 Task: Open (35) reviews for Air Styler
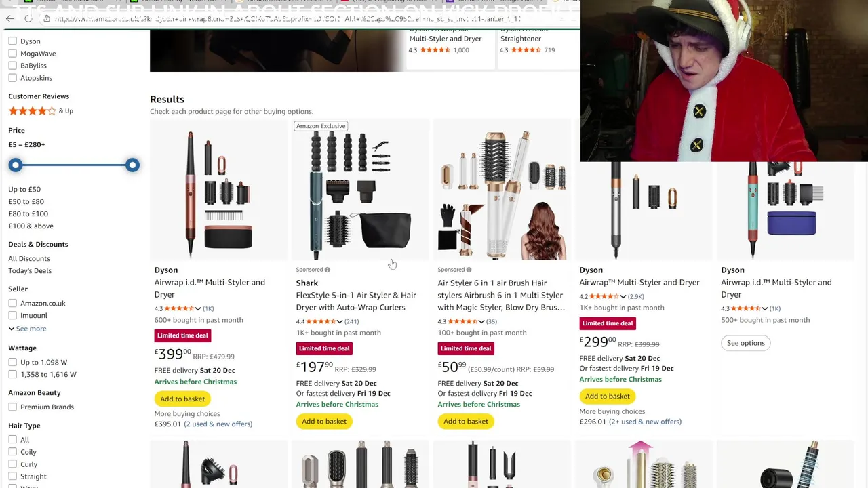[x=491, y=322]
